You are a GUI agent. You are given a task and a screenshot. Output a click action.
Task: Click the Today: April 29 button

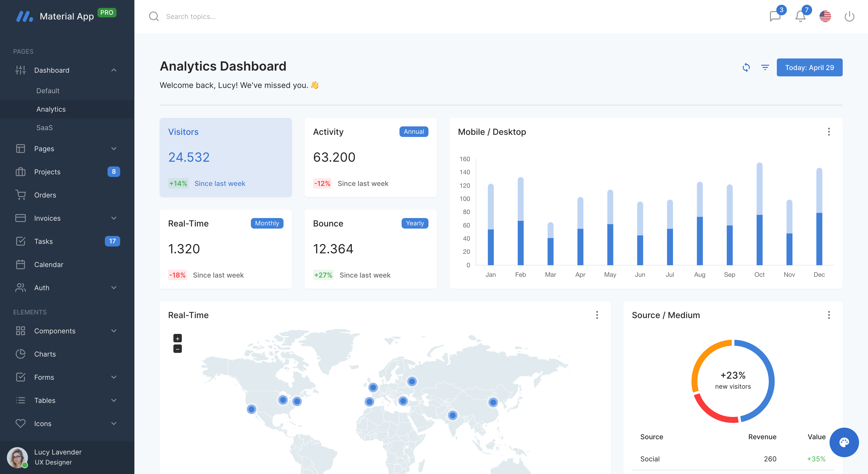click(x=810, y=67)
